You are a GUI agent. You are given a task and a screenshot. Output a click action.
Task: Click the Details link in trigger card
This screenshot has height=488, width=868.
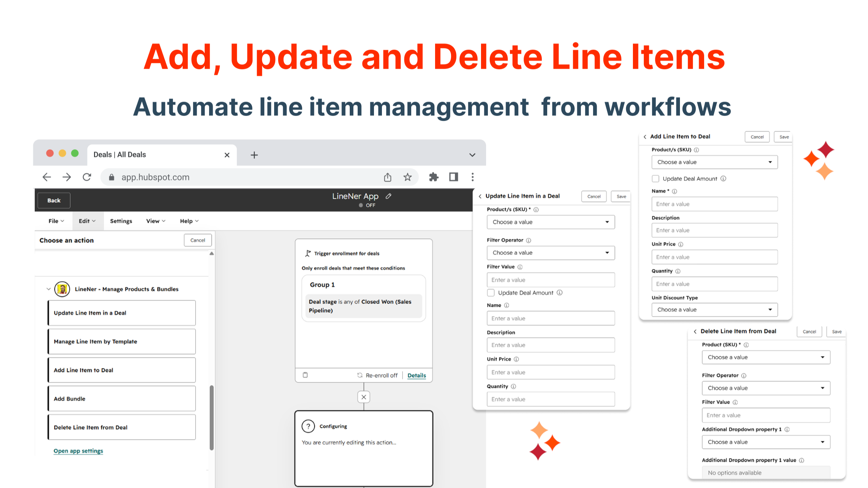(x=417, y=375)
